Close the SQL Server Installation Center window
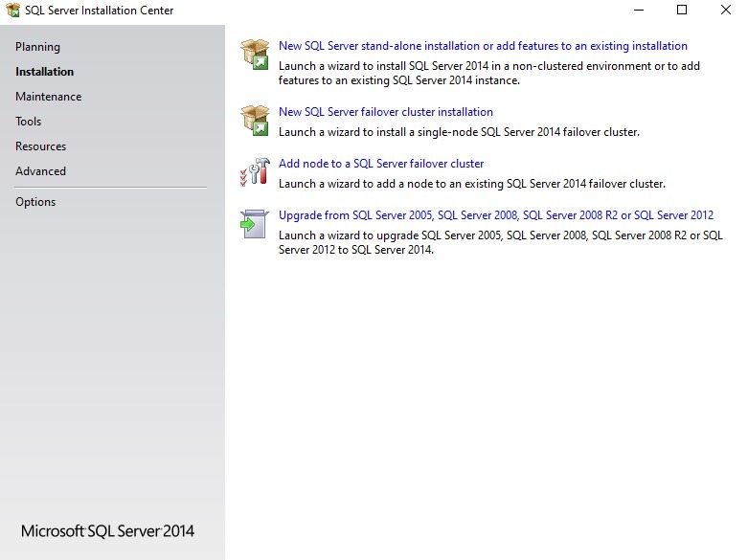 pos(725,11)
